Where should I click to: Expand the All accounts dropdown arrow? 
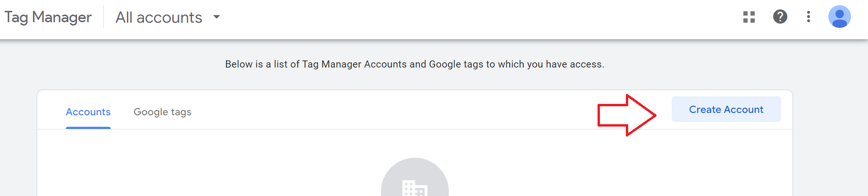coord(217,17)
